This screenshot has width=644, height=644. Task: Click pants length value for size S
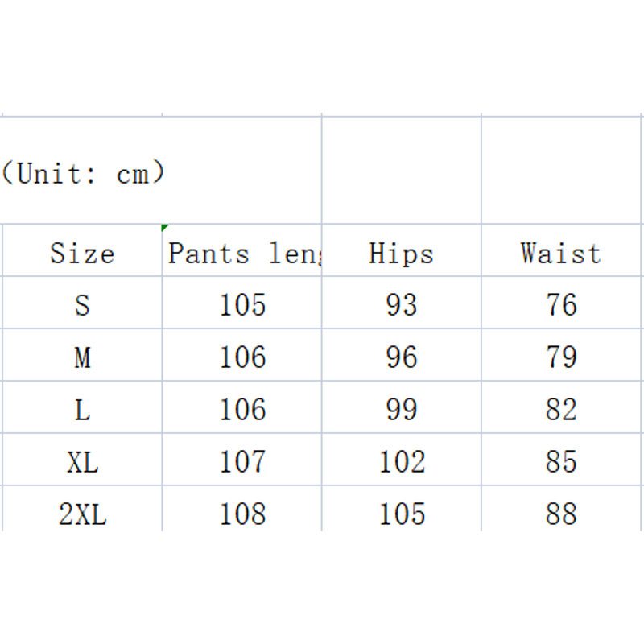[x=242, y=305]
